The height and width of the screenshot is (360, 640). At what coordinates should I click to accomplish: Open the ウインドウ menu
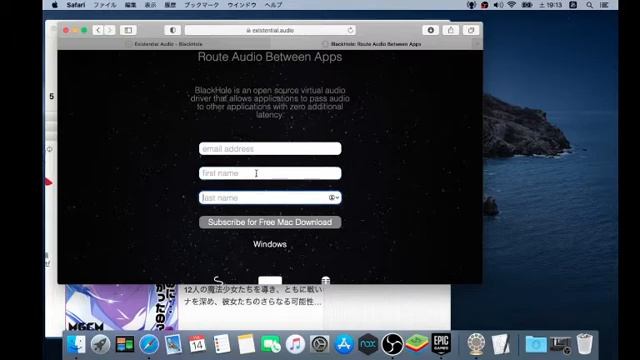click(242, 5)
